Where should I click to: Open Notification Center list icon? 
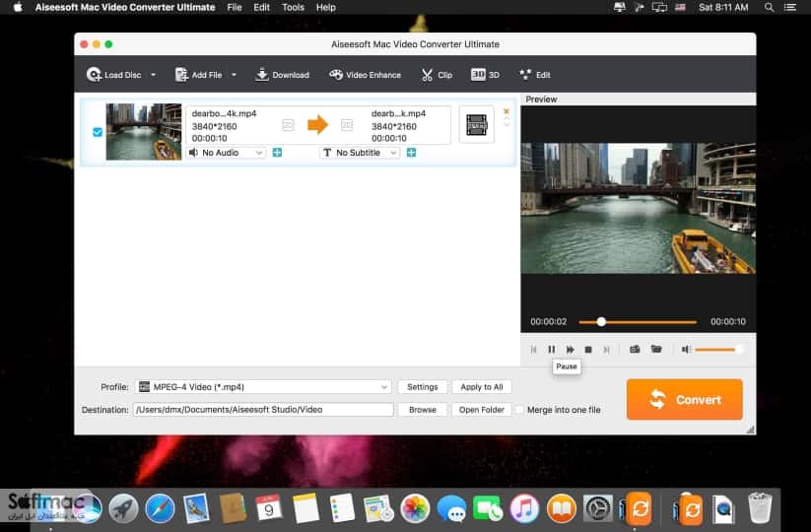789,7
